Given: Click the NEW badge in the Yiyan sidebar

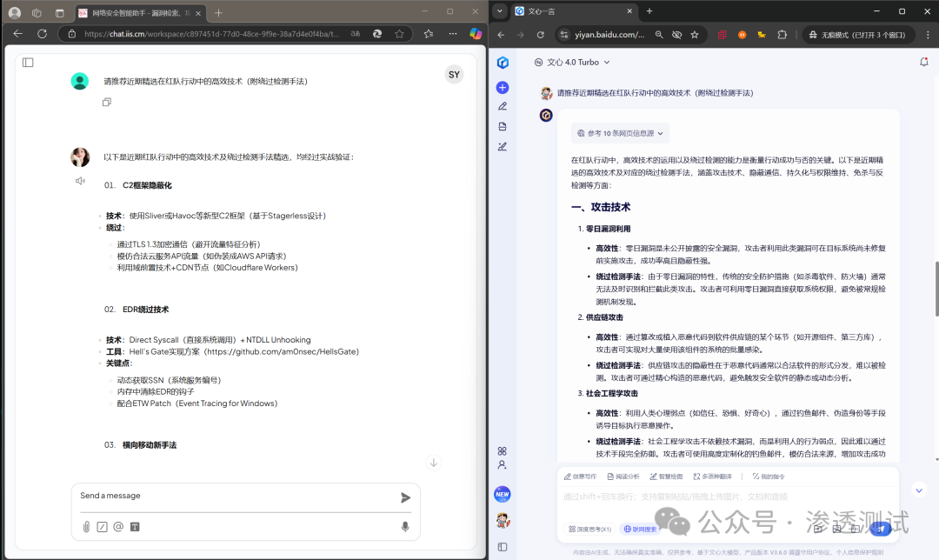Looking at the screenshot, I should pyautogui.click(x=503, y=494).
